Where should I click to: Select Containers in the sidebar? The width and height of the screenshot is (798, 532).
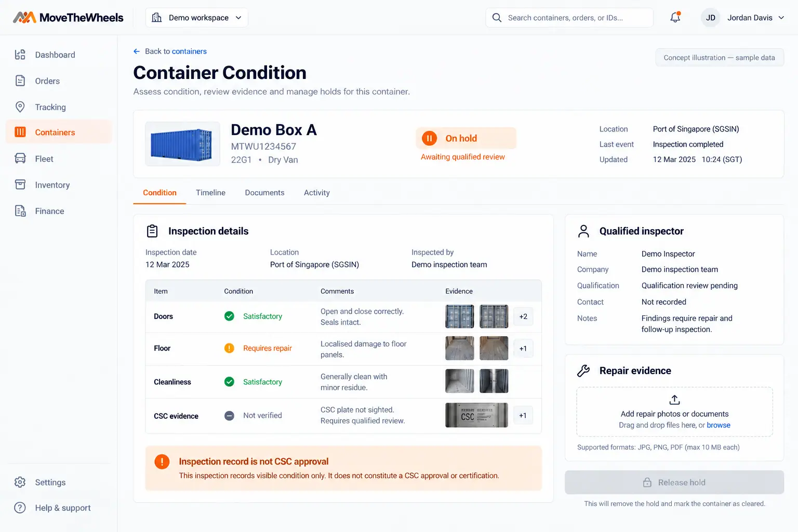click(59, 132)
